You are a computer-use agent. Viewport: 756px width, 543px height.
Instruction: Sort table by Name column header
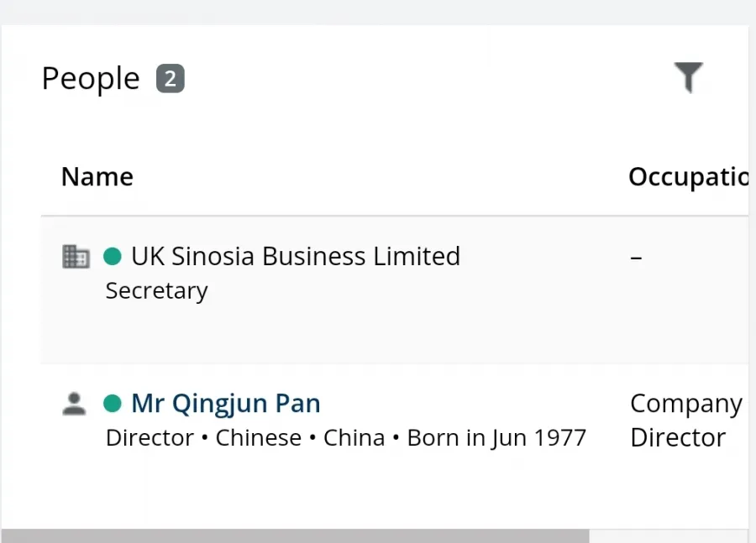[x=97, y=177]
